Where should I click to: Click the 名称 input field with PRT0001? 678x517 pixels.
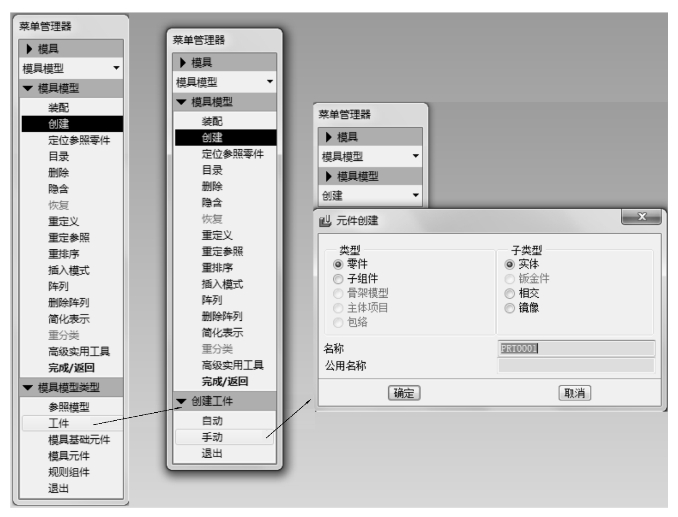point(576,348)
